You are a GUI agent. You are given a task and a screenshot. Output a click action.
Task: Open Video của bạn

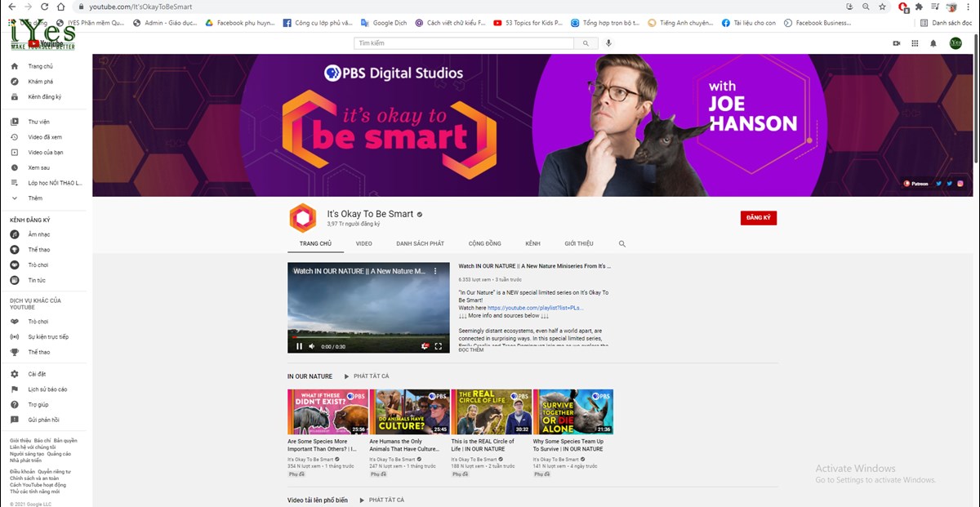[x=45, y=152]
